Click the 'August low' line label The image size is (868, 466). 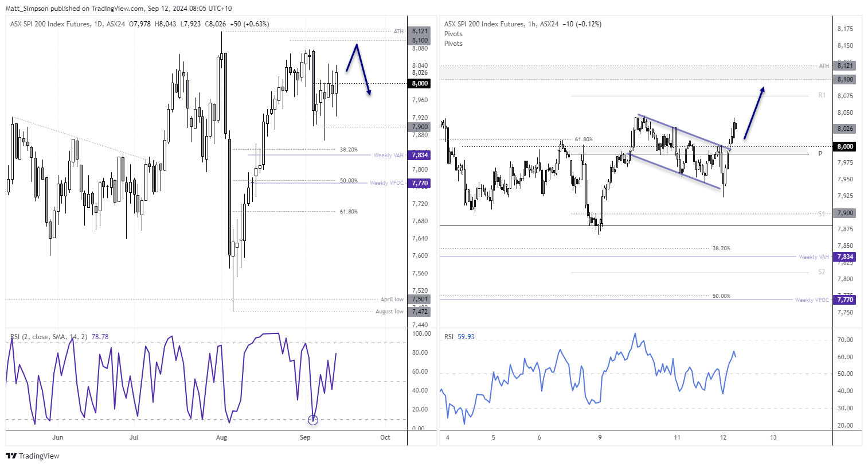(390, 312)
